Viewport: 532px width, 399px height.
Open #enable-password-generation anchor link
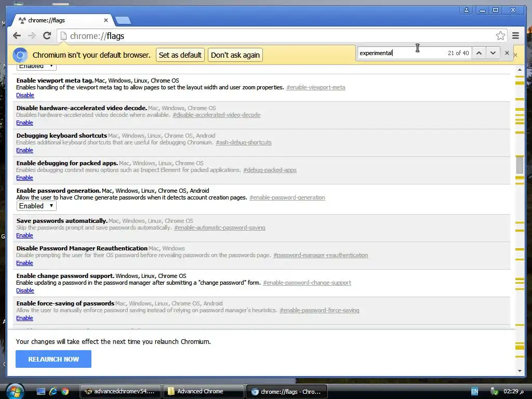tap(287, 197)
